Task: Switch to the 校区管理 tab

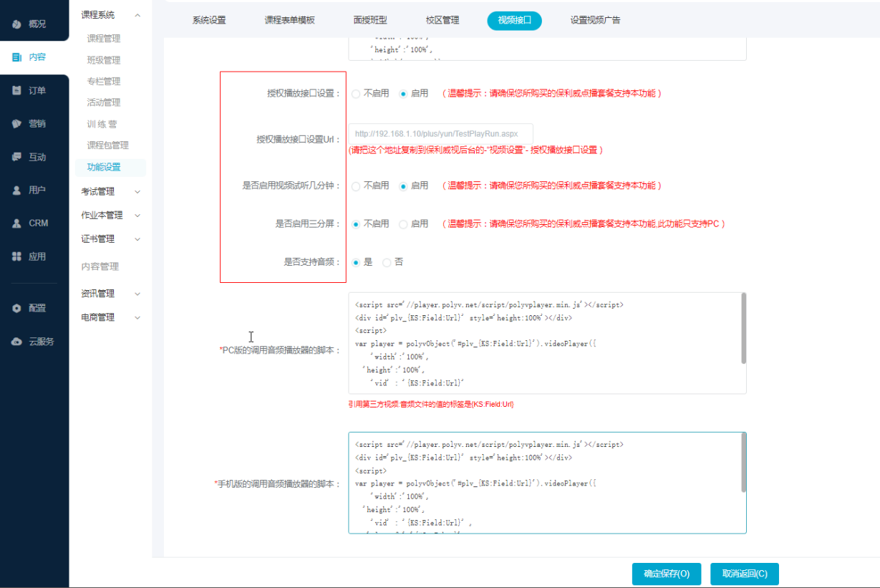Action: click(443, 21)
